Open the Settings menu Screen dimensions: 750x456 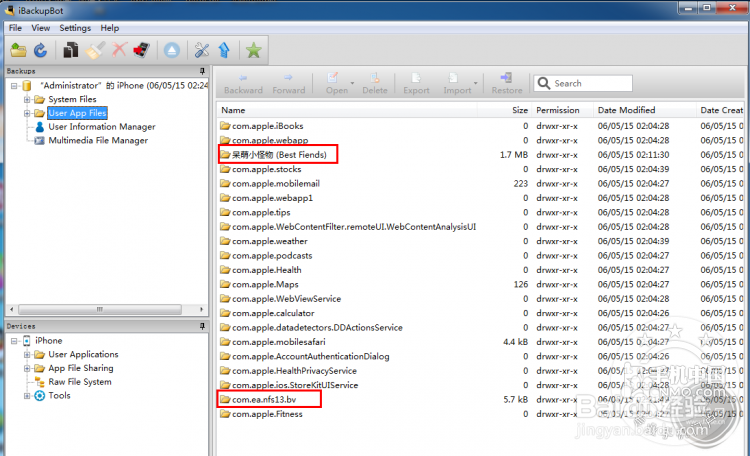point(75,28)
